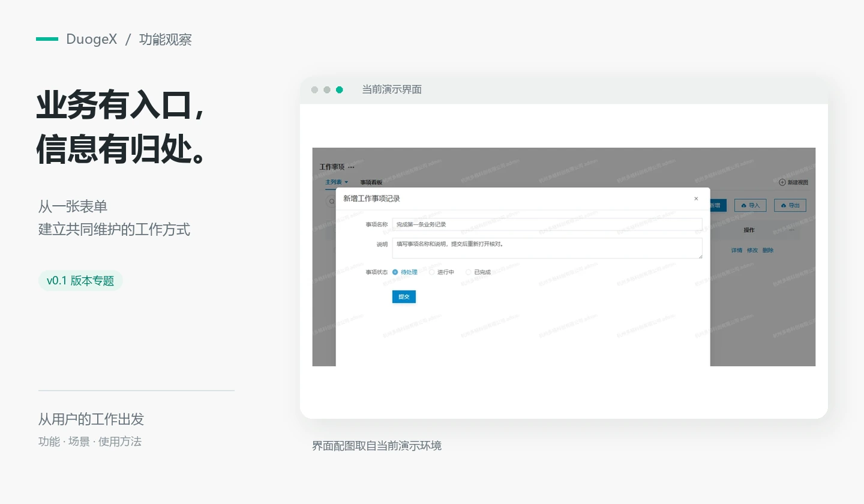Click the 事项名称 input field
This screenshot has width=864, height=504.
(x=547, y=224)
